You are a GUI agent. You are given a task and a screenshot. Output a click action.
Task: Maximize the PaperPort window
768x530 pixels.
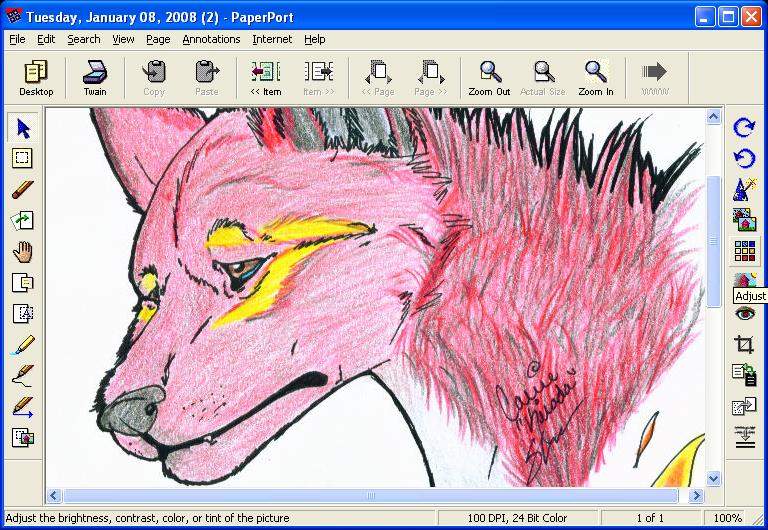pos(728,17)
